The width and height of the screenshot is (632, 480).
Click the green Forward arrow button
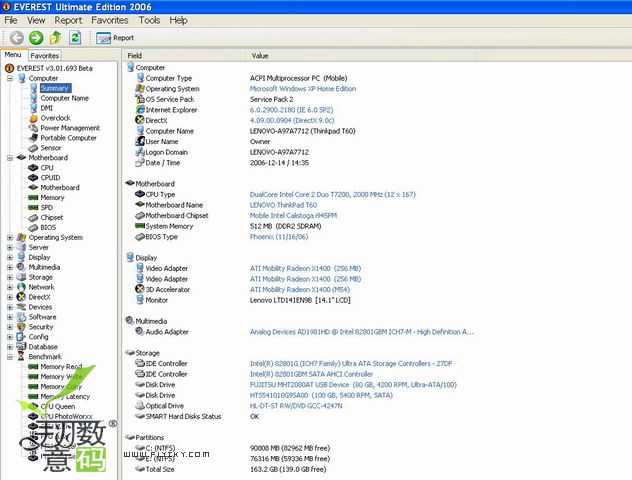pos(36,38)
